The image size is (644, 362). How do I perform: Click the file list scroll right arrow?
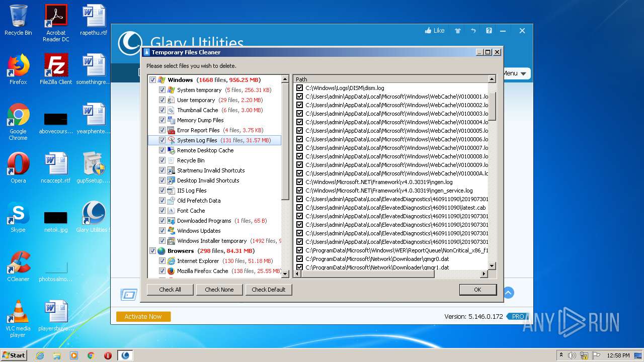pyautogui.click(x=484, y=274)
